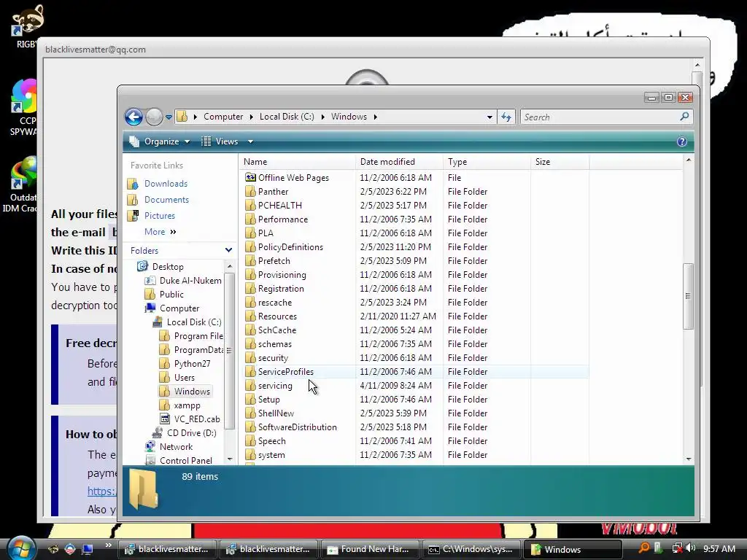
Task: Click the Refresh icon beside the address bar
Action: [x=506, y=117]
